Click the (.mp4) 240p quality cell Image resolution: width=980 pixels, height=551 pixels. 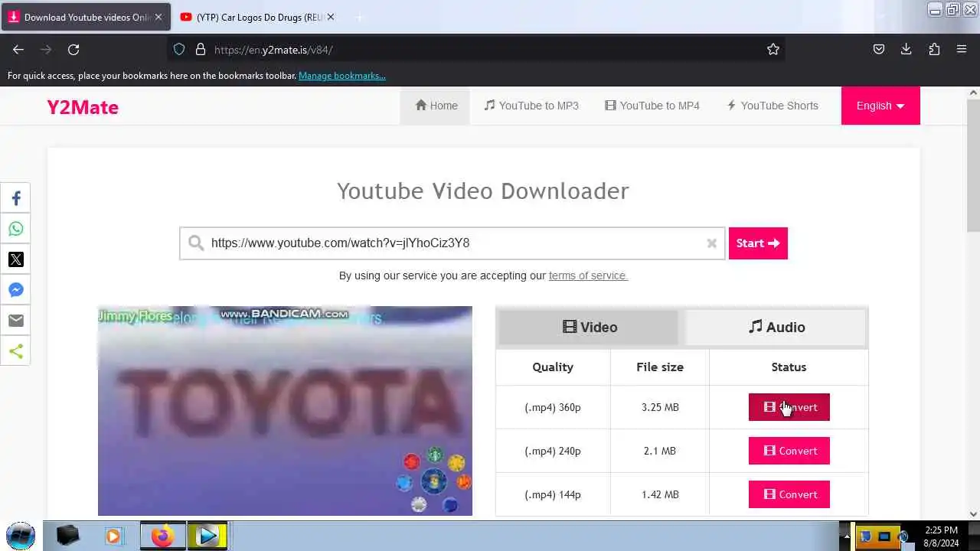coord(553,451)
